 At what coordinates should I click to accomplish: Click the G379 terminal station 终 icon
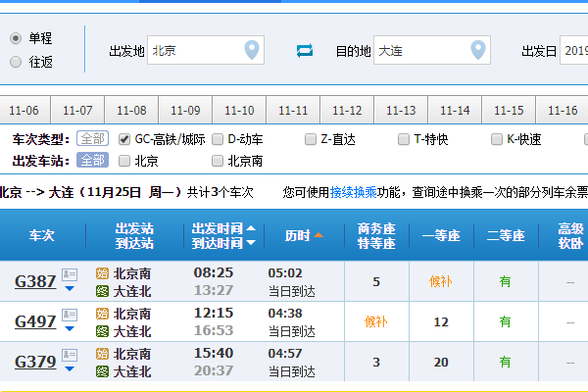tap(102, 371)
